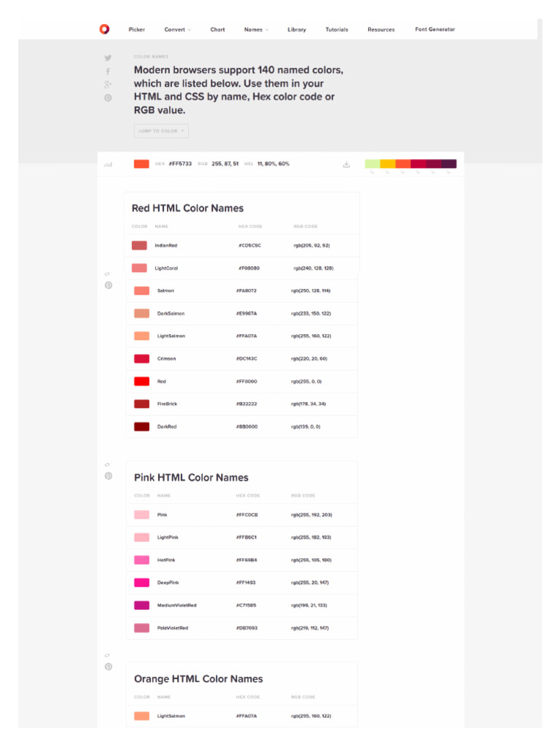The image size is (560, 747).
Task: Go to the Picker page
Action: (136, 30)
